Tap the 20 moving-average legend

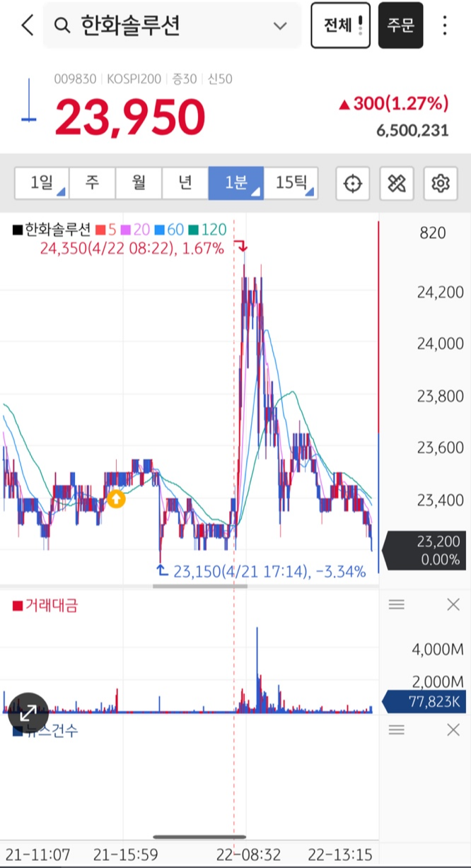tap(134, 229)
